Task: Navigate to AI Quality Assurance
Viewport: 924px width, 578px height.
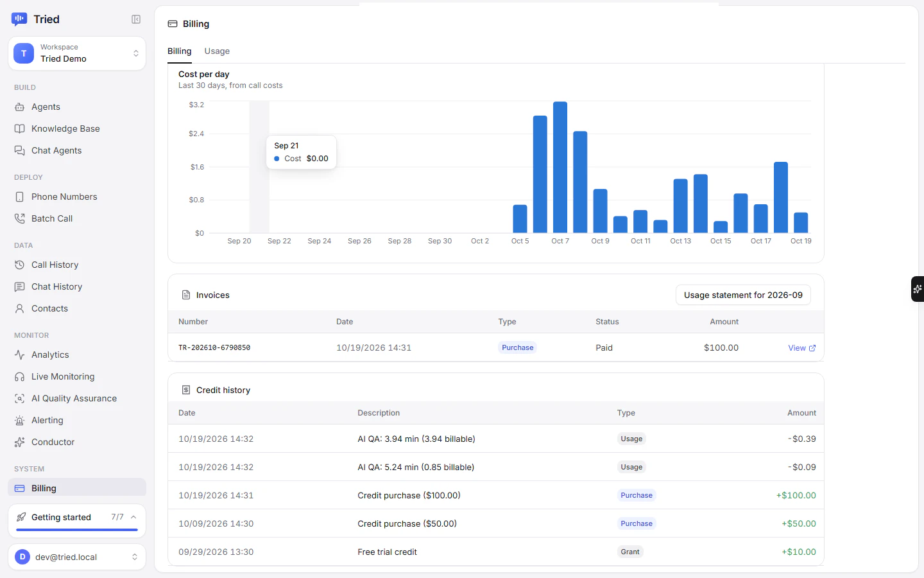Action: tap(77, 398)
